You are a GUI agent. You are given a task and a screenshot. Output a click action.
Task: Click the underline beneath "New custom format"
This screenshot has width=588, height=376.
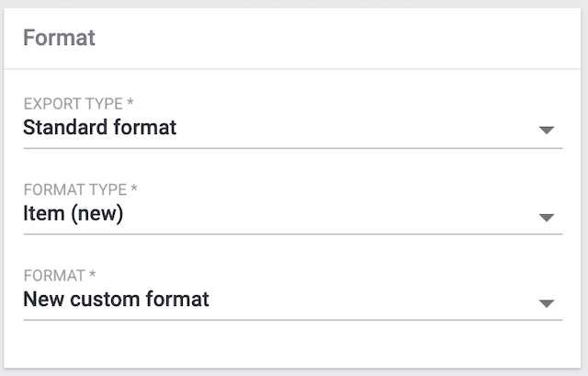pos(292,320)
